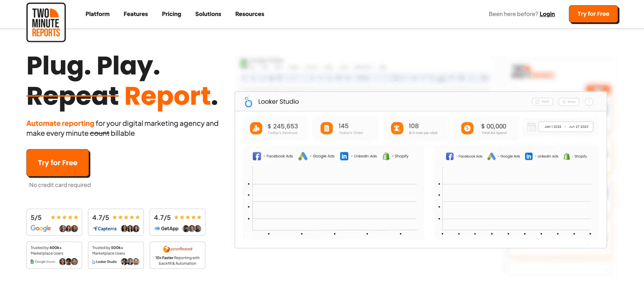Click the Shopify icon in the right chart

pos(567,156)
